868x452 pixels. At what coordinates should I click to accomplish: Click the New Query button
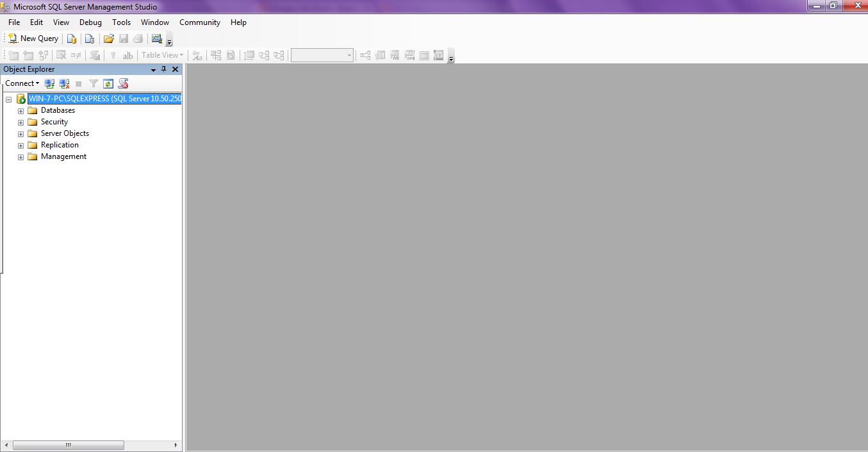pyautogui.click(x=33, y=38)
